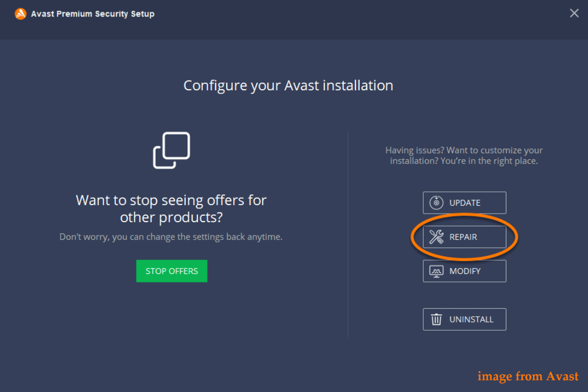Click the circular update arrow icon
588x392 pixels.
(436, 203)
